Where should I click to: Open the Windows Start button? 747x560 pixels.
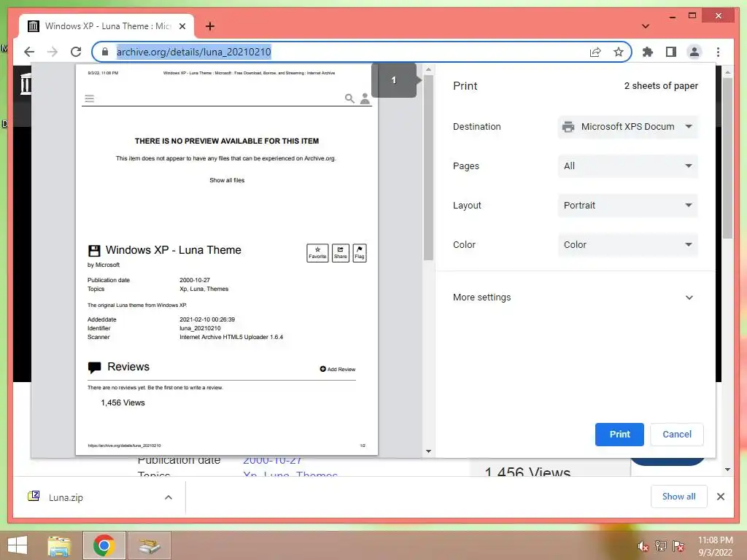point(18,545)
